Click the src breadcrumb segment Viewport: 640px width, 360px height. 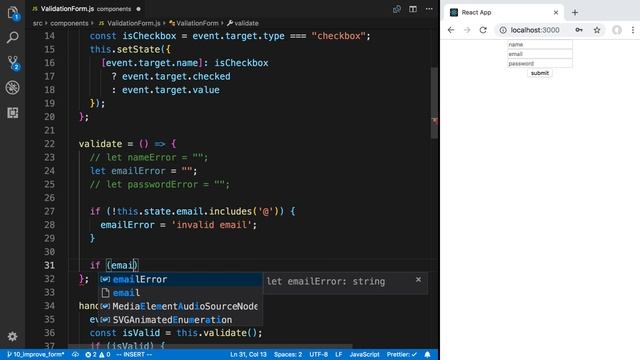click(38, 23)
